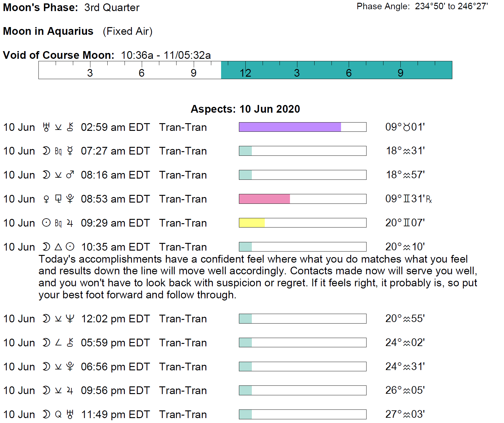Screen dimensions: 504x423
Task: Click the Moon crescent in the 11:49 pm row
Action: point(46,414)
